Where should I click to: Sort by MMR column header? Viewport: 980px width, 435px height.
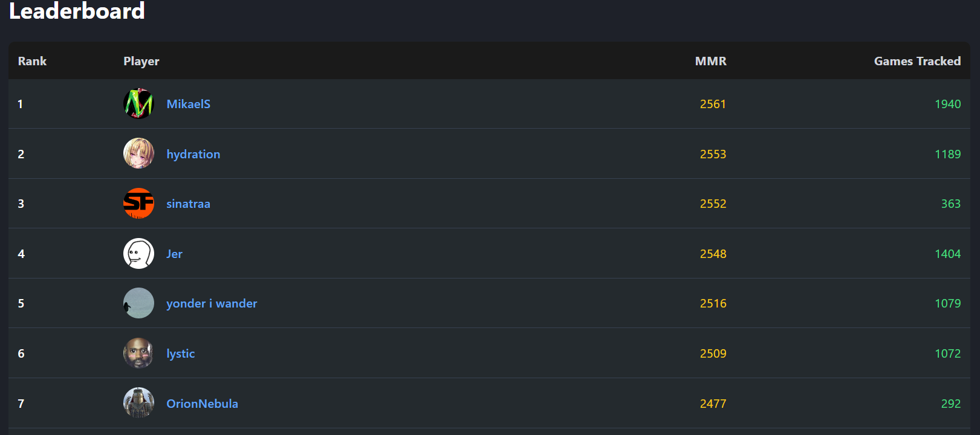[x=711, y=61]
